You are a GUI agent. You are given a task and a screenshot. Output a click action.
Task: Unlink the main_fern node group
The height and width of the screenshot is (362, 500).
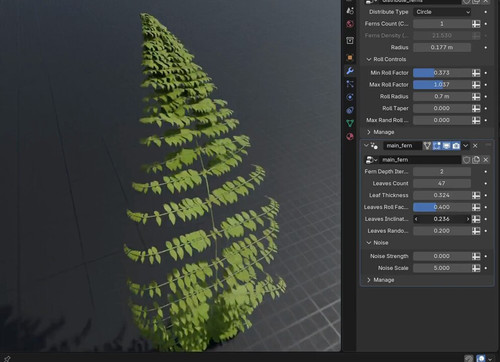coord(486,160)
